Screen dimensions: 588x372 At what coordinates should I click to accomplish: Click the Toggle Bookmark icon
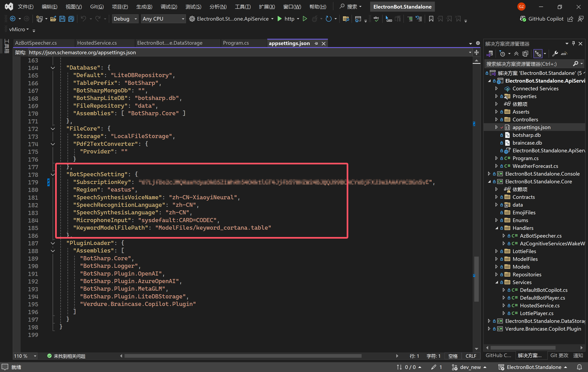tap(431, 19)
